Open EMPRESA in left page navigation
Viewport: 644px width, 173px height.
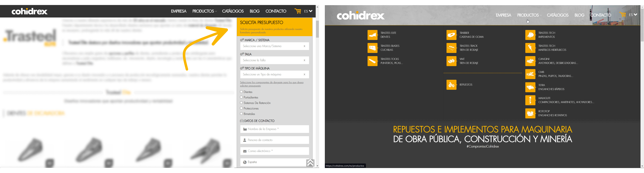(x=179, y=11)
